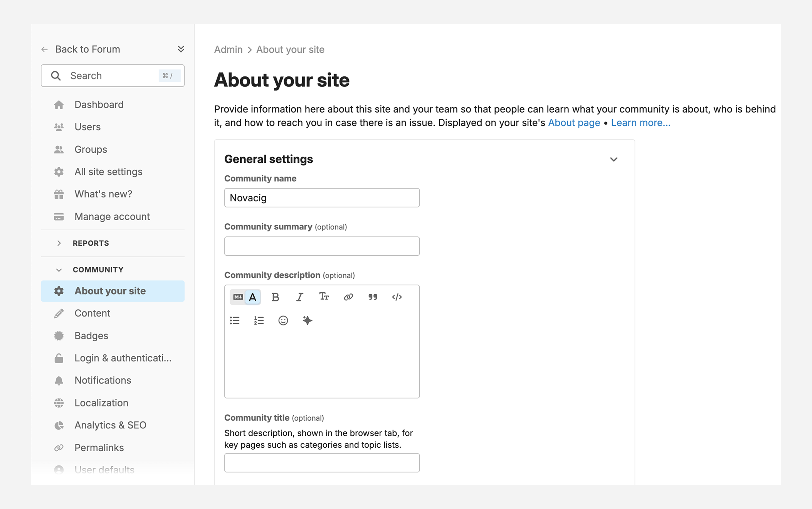
Task: Insert a numbered list
Action: [259, 320]
